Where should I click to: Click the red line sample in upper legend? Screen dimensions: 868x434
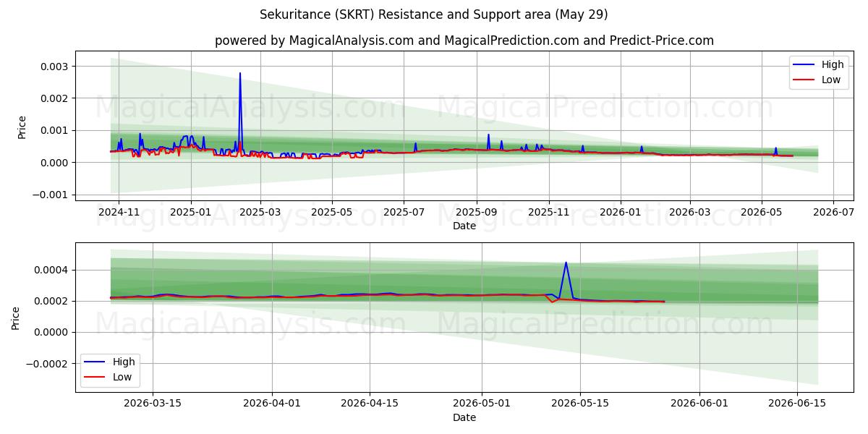point(804,81)
